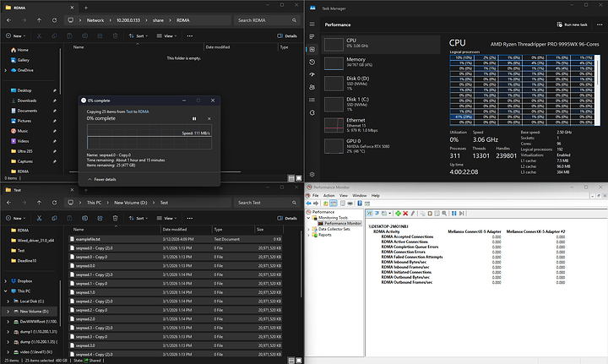Open Task Manager settings gear

pyautogui.click(x=312, y=175)
